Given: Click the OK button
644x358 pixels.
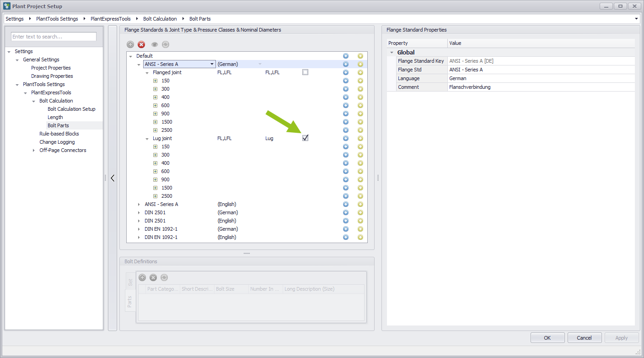Looking at the screenshot, I should tap(547, 338).
